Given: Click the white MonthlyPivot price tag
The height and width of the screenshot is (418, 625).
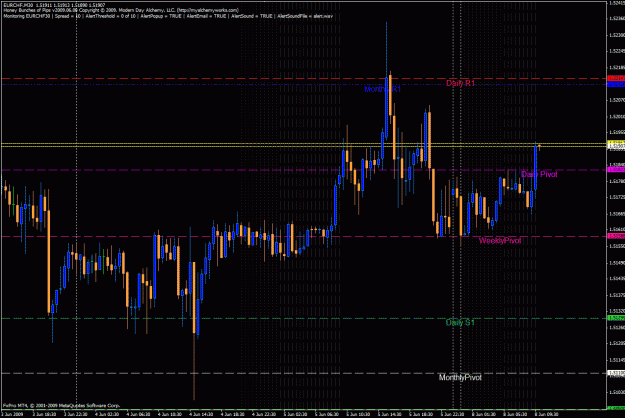Looking at the screenshot, I should click(616, 373).
